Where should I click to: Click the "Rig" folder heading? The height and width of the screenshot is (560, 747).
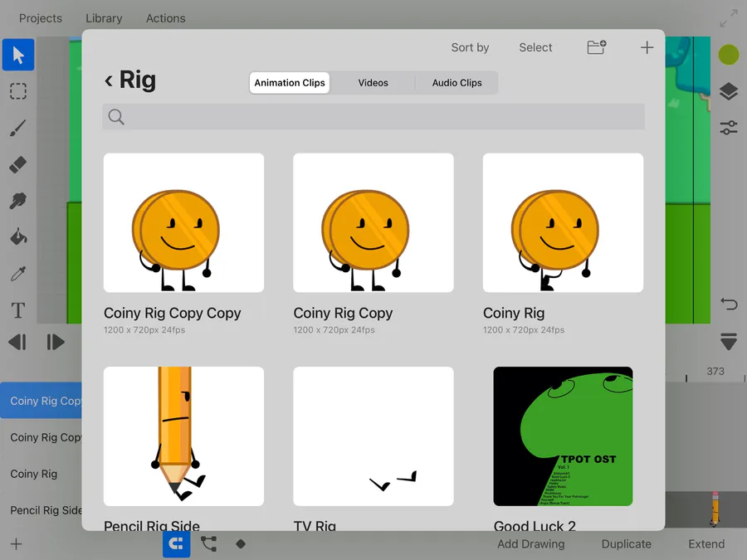(x=137, y=80)
